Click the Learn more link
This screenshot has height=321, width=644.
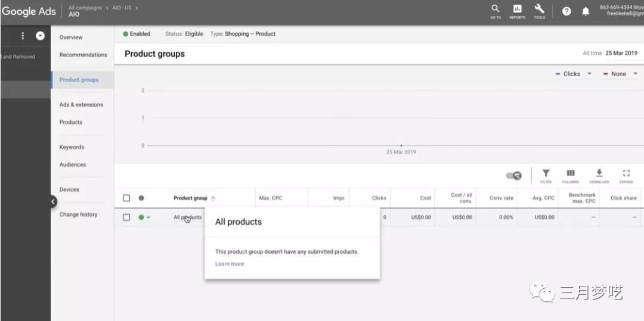230,264
